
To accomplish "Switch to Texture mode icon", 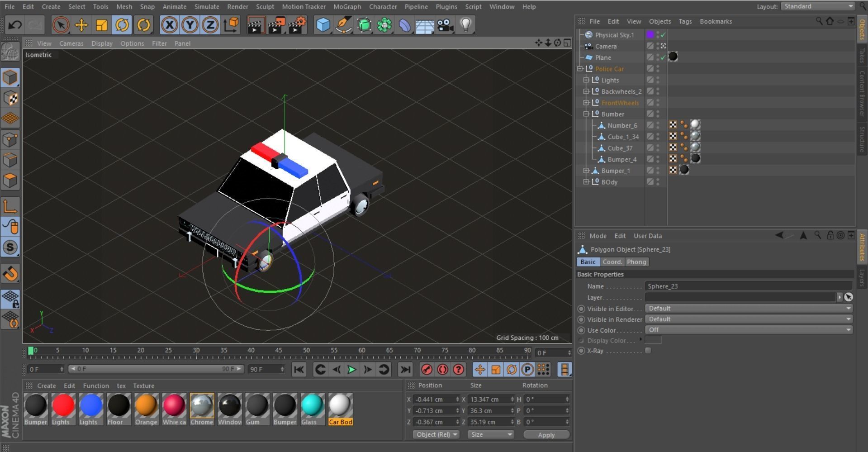I will (10, 98).
